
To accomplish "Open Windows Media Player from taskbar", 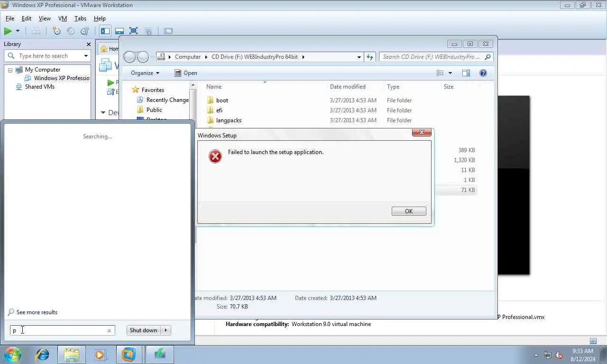I will (x=100, y=354).
